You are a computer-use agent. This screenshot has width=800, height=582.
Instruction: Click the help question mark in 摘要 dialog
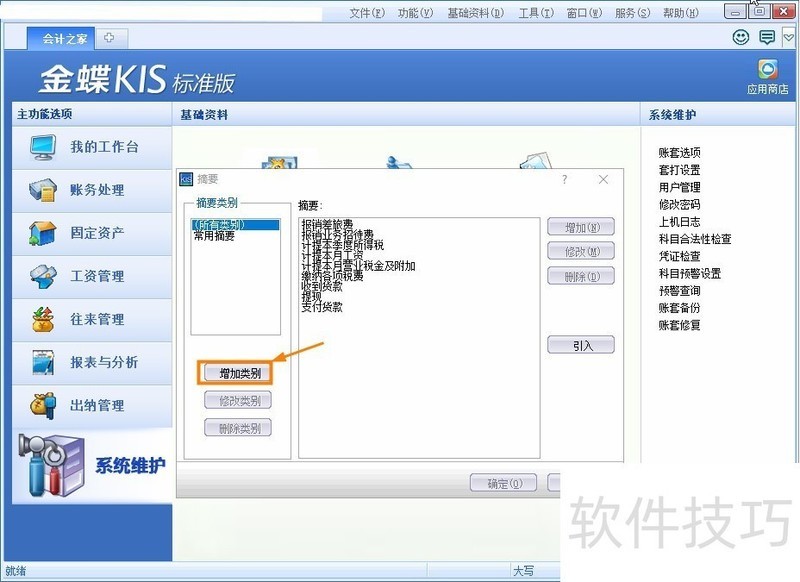click(564, 180)
